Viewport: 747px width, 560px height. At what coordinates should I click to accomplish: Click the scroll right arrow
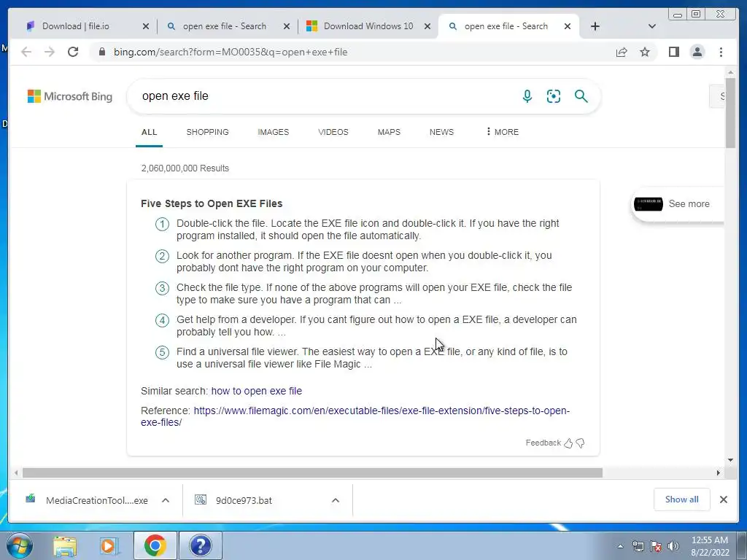(x=718, y=472)
